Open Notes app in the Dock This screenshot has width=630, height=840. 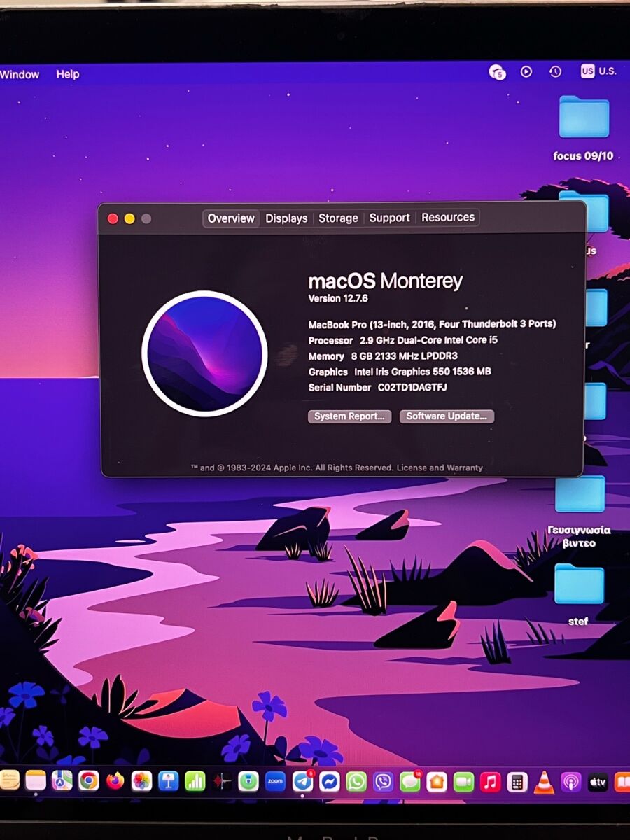pyautogui.click(x=35, y=780)
